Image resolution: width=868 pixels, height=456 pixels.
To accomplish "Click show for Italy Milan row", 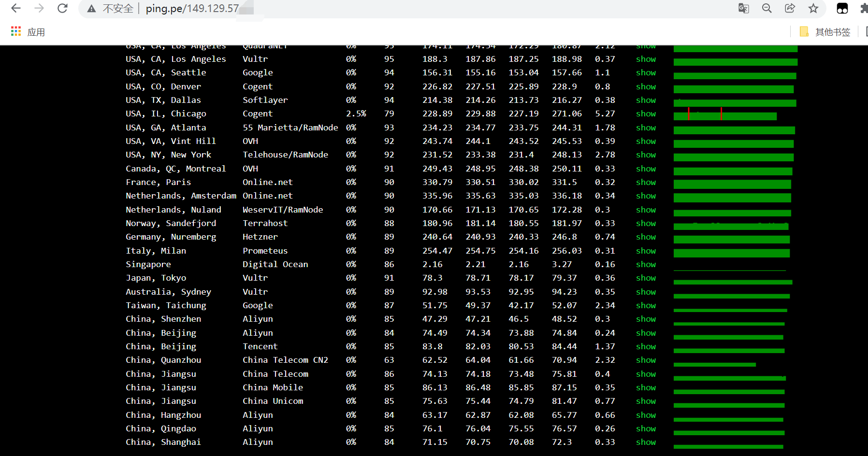I will tap(646, 251).
